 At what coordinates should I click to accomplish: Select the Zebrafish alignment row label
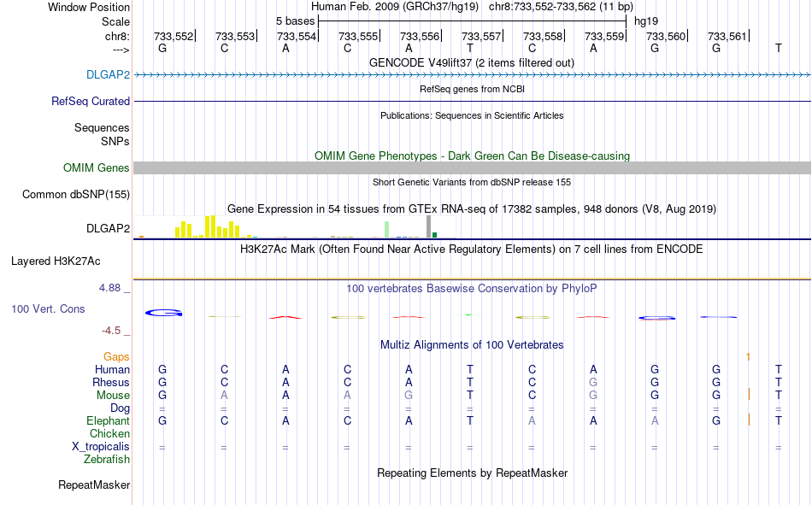107,459
